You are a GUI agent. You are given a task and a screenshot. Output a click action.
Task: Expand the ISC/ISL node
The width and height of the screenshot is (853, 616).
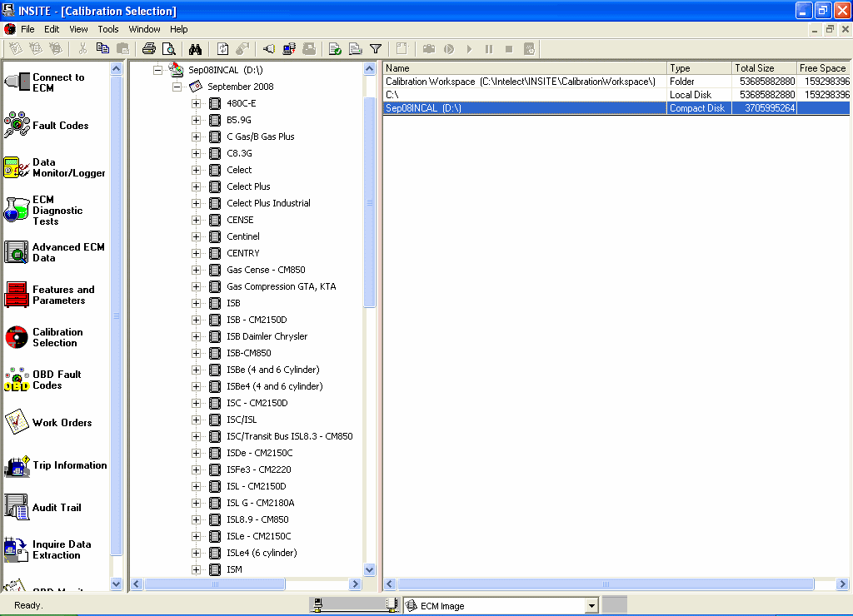[x=196, y=420]
